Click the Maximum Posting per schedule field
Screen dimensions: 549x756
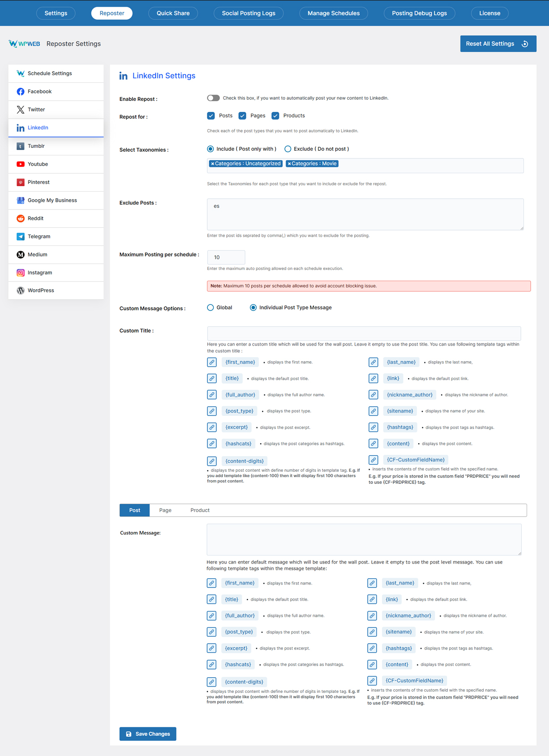[x=226, y=257]
